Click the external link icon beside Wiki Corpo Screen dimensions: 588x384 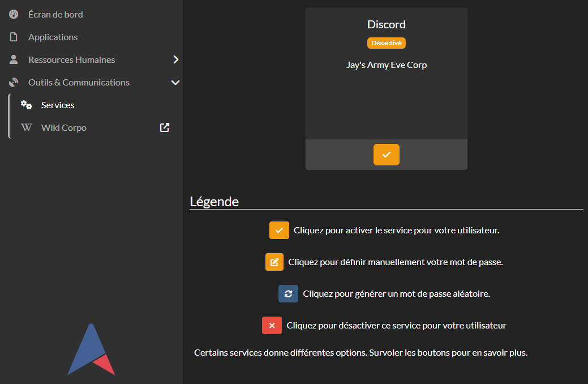click(x=165, y=127)
